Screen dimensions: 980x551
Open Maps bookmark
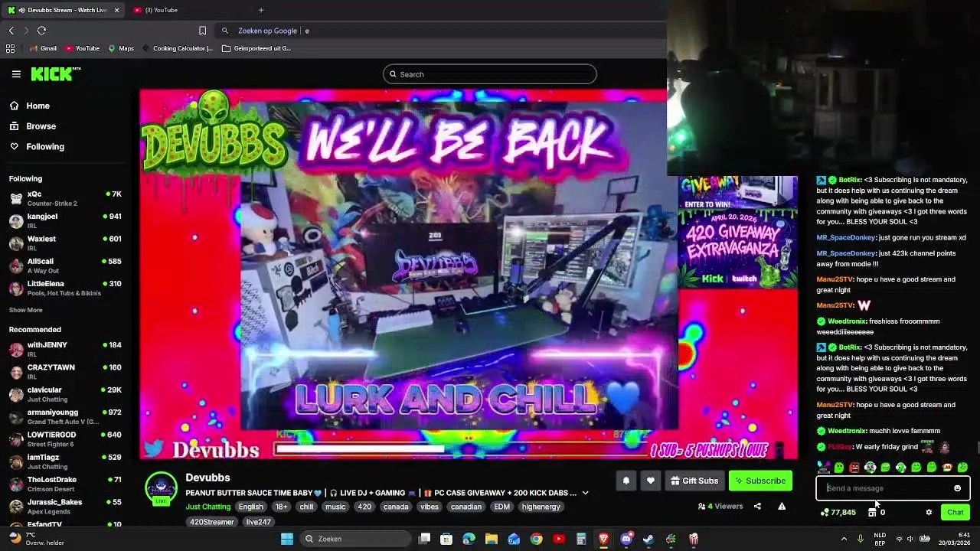pos(121,48)
